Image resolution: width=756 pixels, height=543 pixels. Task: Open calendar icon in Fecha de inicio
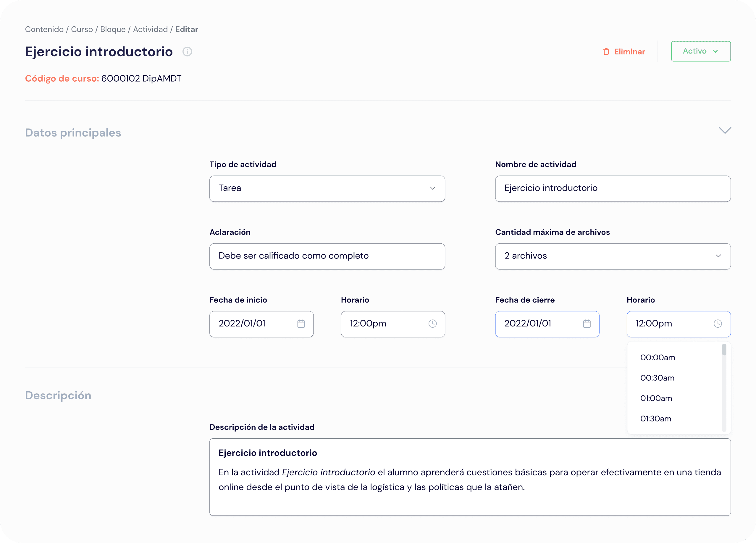pyautogui.click(x=301, y=324)
